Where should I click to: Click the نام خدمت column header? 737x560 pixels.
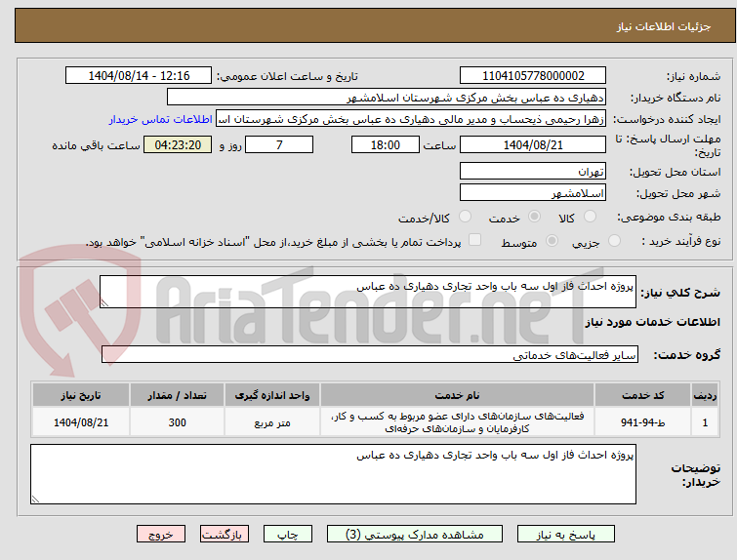(458, 395)
